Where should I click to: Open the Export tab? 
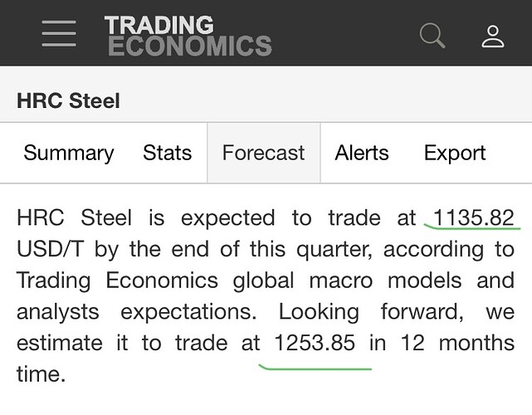pos(454,153)
